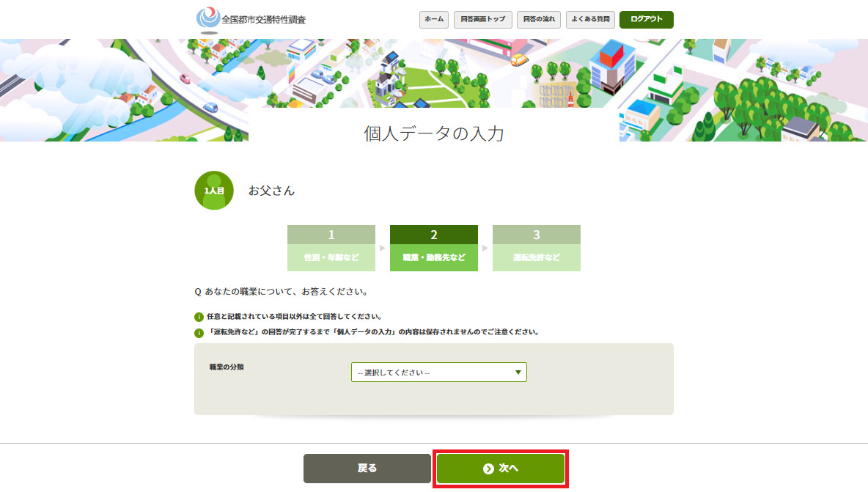
Task: Click the arrow between steps 2 and 3
Action: tap(485, 248)
